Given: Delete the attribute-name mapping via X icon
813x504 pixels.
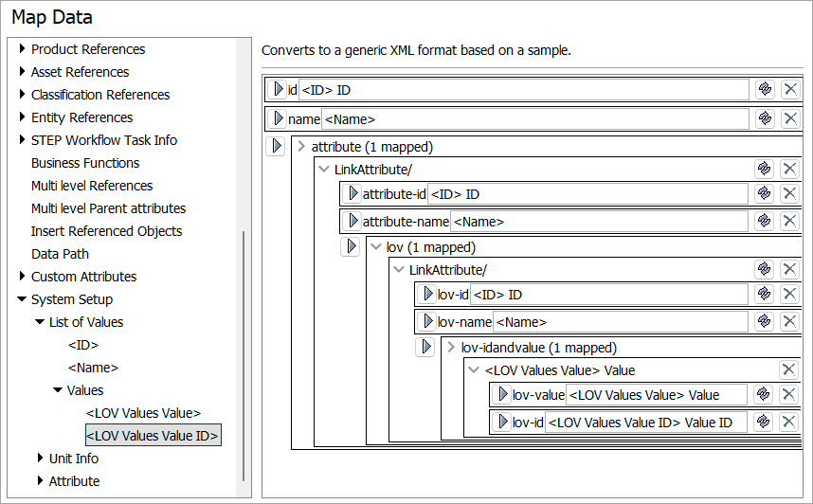Looking at the screenshot, I should pyautogui.click(x=789, y=221).
